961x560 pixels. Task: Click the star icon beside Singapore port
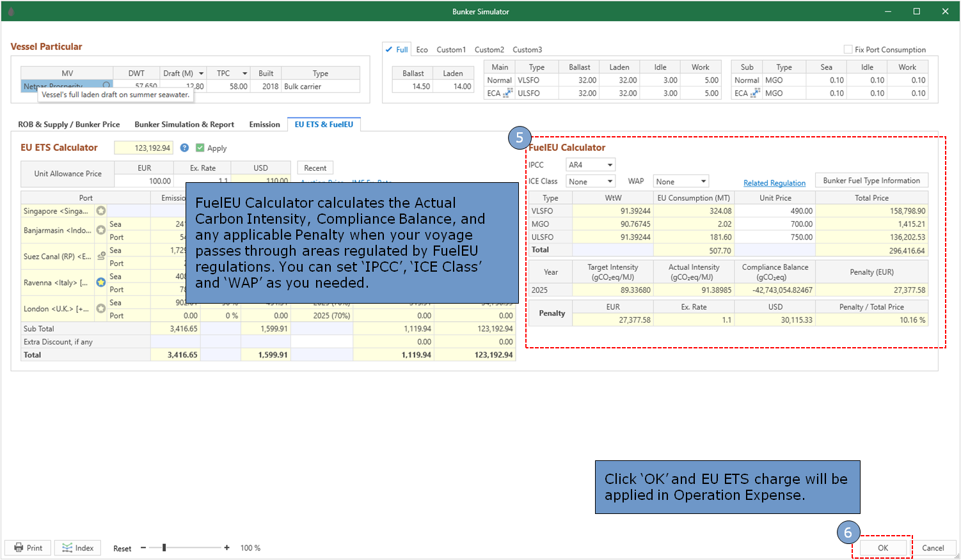100,211
